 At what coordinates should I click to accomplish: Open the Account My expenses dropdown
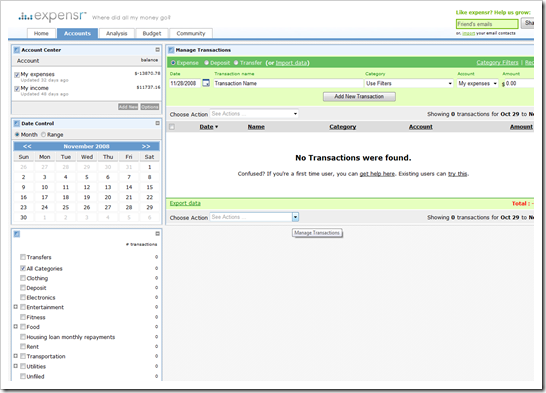pyautogui.click(x=477, y=84)
